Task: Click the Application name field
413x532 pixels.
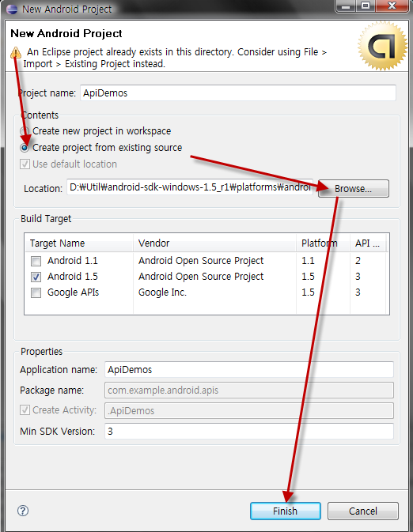Action: pyautogui.click(x=249, y=369)
